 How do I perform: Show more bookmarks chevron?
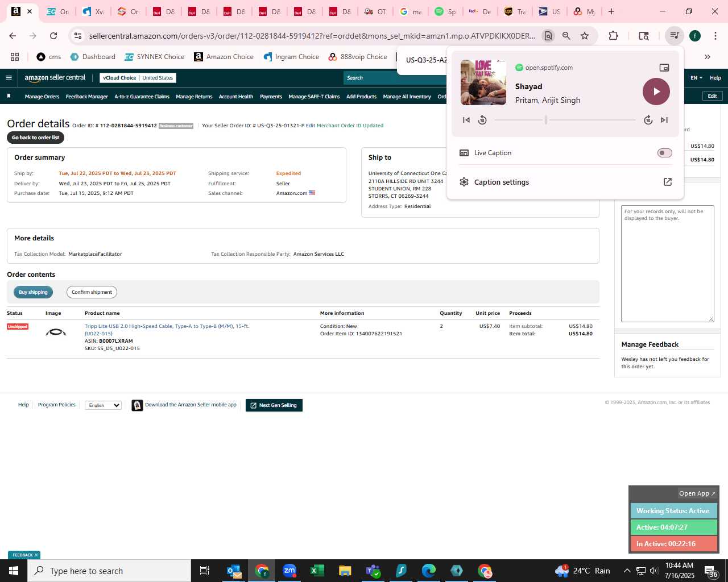tap(708, 57)
